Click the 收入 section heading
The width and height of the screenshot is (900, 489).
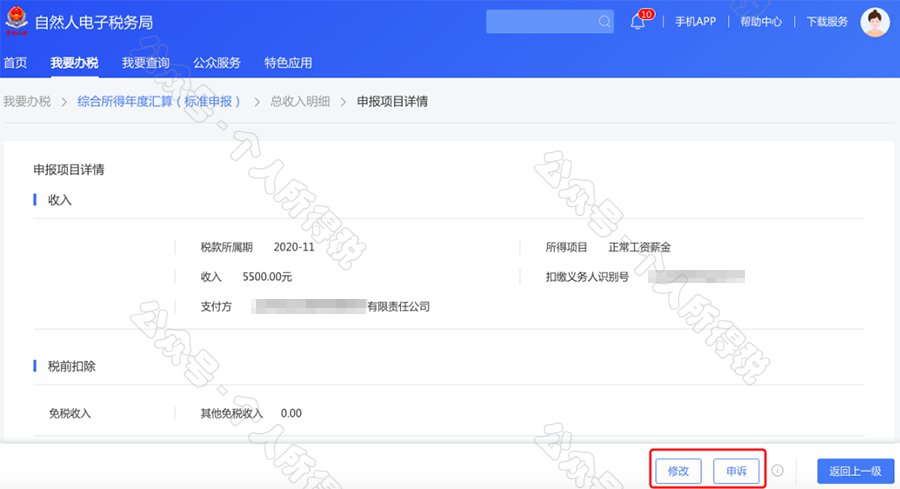(x=59, y=200)
